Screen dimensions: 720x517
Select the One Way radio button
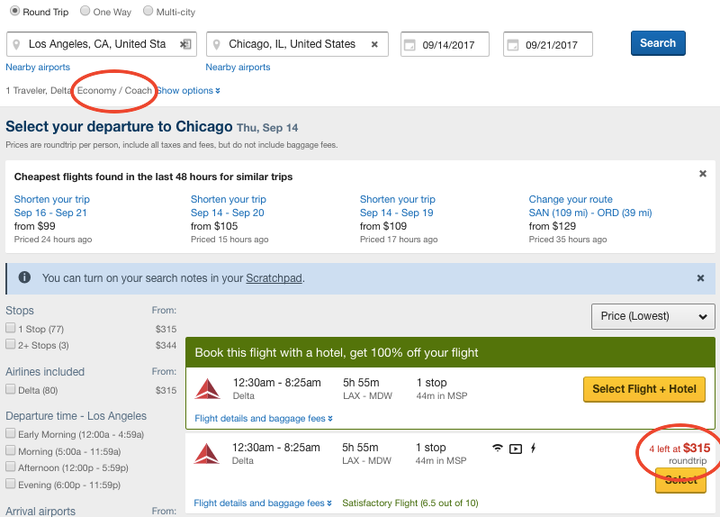pyautogui.click(x=85, y=11)
